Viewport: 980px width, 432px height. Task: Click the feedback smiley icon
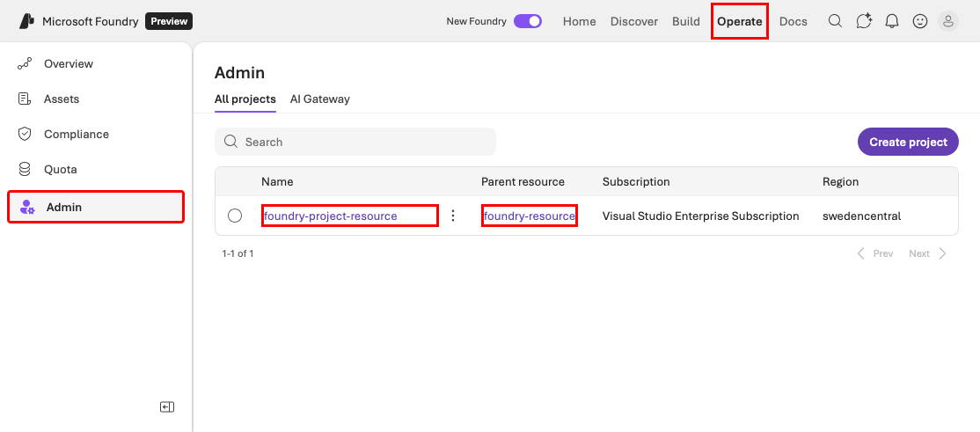(x=920, y=21)
